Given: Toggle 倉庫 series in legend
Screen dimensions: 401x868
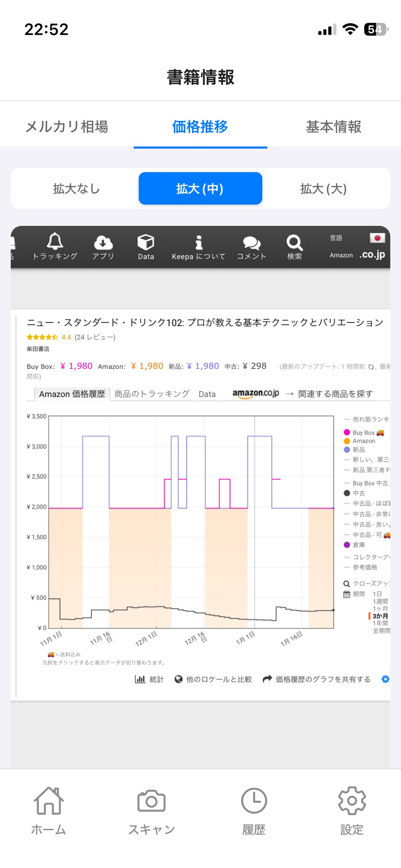Looking at the screenshot, I should point(354,545).
